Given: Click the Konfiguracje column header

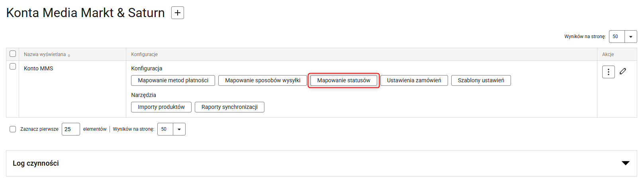Looking at the screenshot, I should [145, 54].
